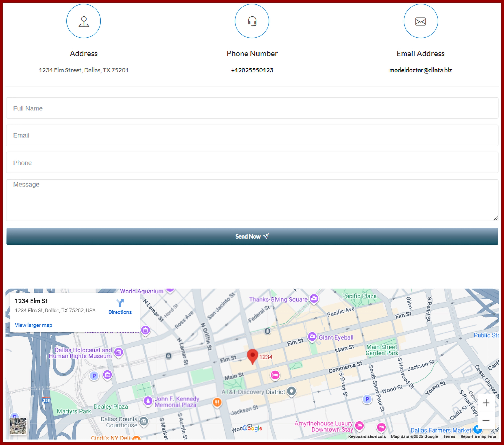
Task: Zoom out on the map
Action: 486,421
